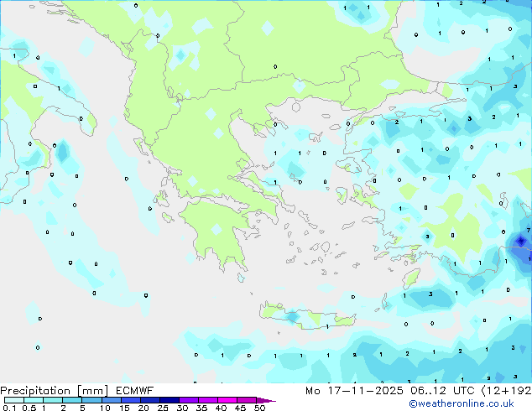This screenshot has width=532, height=411.
Task: Click the 'Precipitation [mm]' title text
Action: [55, 391]
